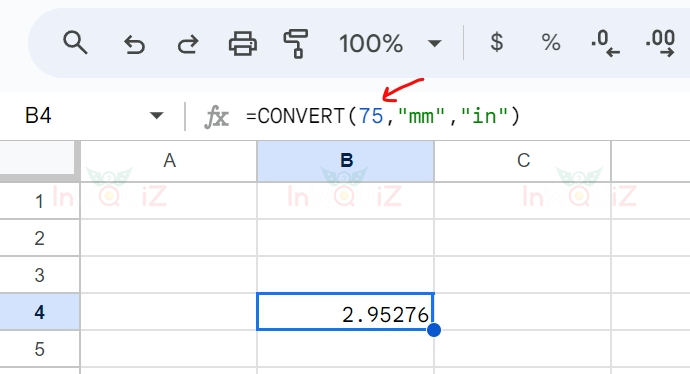Click the blue fill handle on B4
This screenshot has width=690, height=374.
pyautogui.click(x=434, y=330)
